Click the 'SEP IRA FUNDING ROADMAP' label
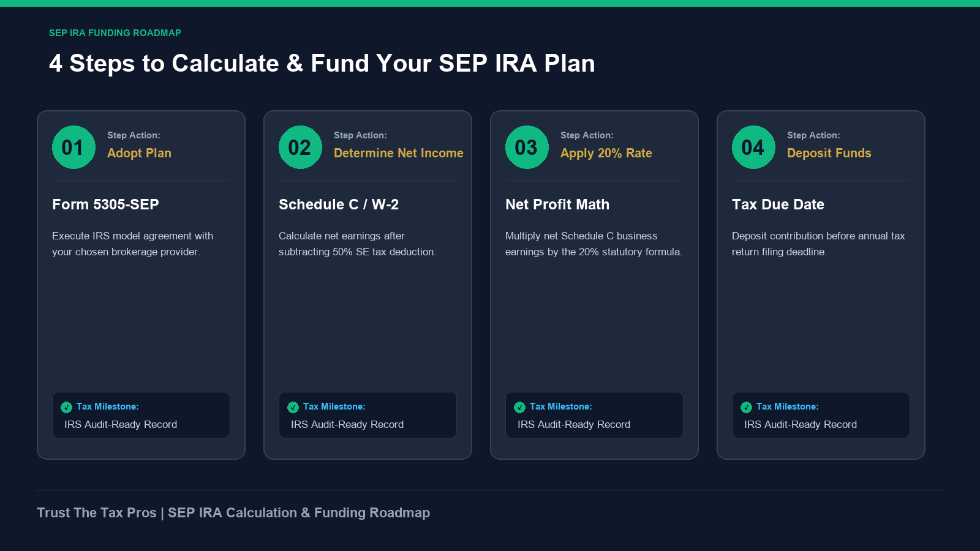Viewport: 980px width, 551px height. [115, 33]
